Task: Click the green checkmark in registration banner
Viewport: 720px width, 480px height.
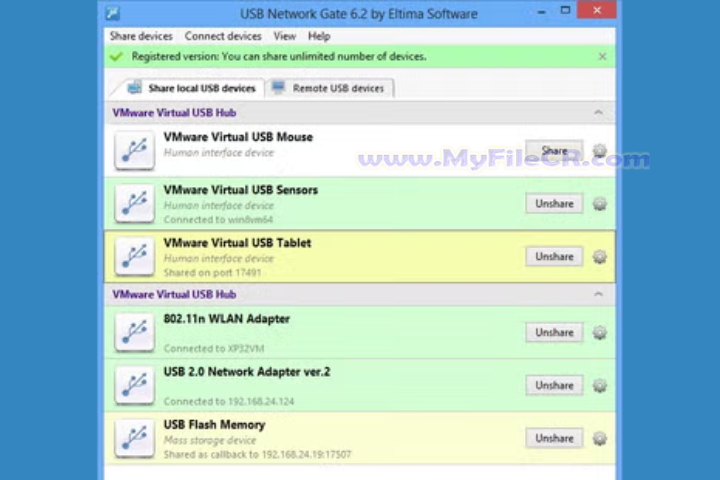Action: 116,56
